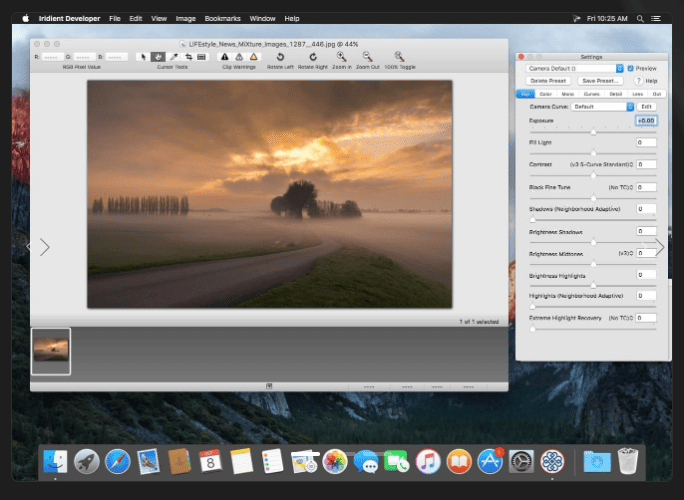Screen dimensions: 684x500
Task: Open the Iridient Developer app menu
Action: coord(69,18)
